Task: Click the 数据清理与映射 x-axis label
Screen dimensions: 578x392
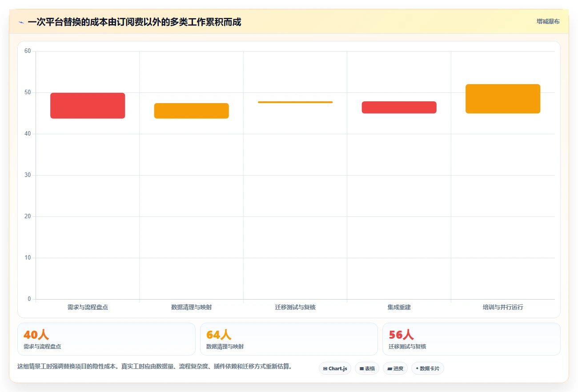Action: 191,307
